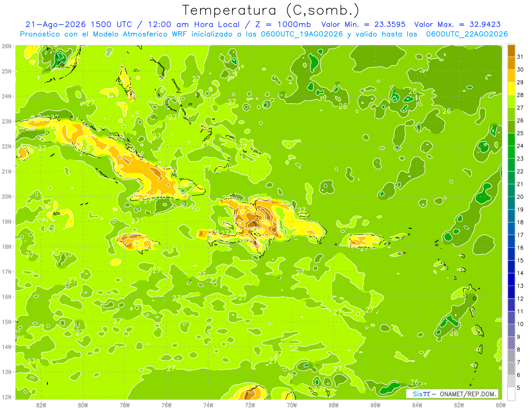
Task: Click latitude label "26N"
Action: [x=7, y=46]
